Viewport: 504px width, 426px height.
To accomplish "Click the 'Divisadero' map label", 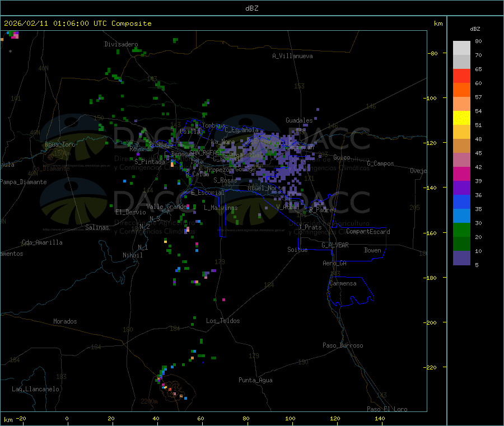I will (121, 44).
